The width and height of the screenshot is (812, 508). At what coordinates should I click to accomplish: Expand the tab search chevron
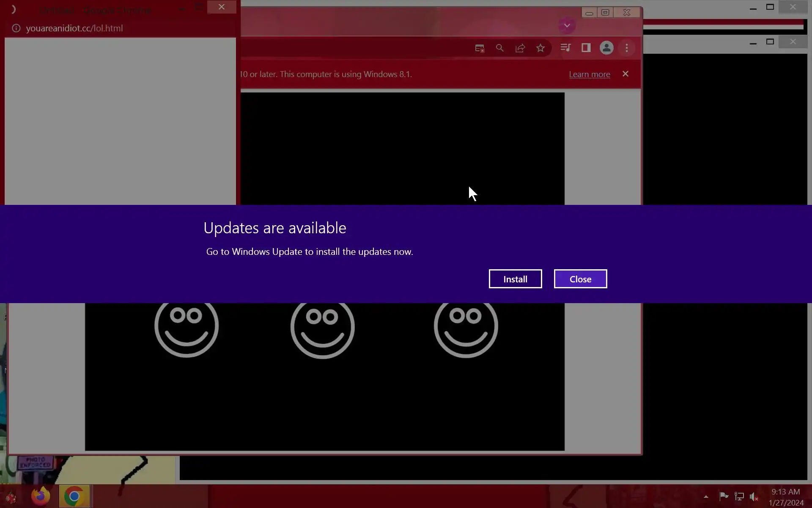[567, 26]
